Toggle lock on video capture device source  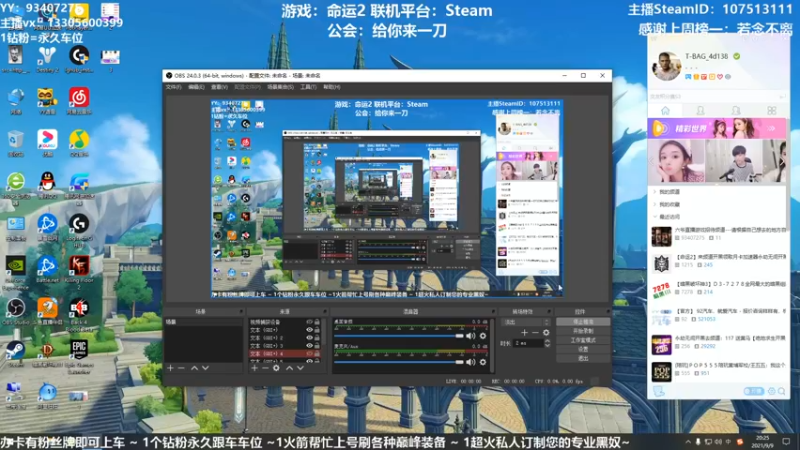317,322
